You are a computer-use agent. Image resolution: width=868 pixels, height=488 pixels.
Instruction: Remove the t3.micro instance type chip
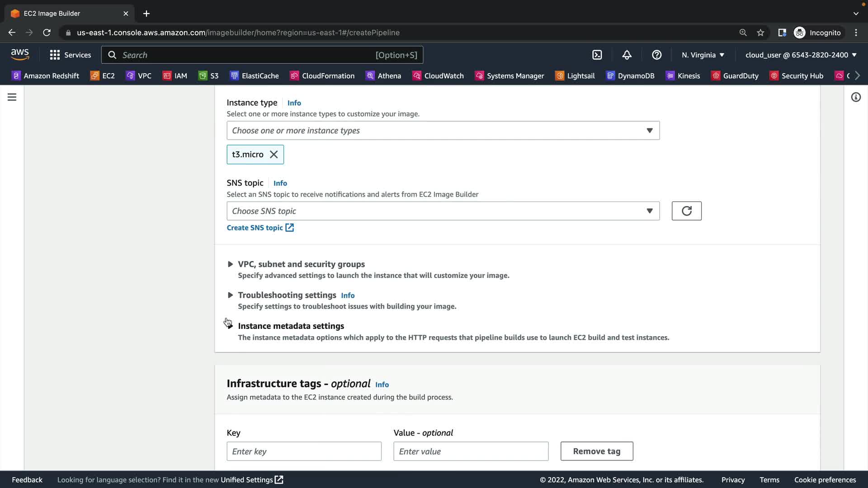point(274,155)
